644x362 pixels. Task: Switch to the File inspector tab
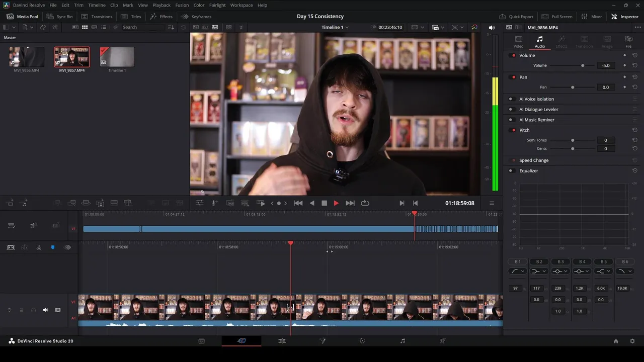(x=628, y=42)
